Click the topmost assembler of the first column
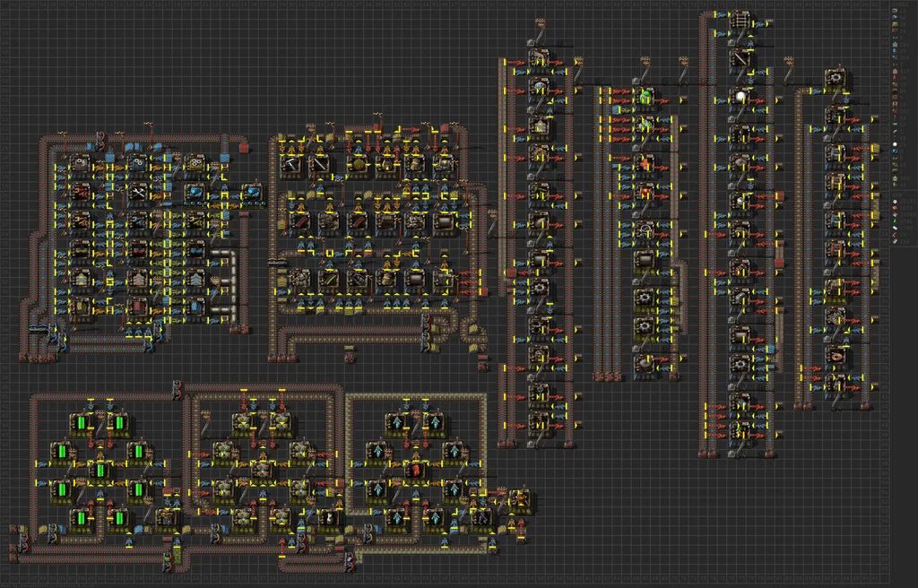918x588 pixels. [x=539, y=58]
